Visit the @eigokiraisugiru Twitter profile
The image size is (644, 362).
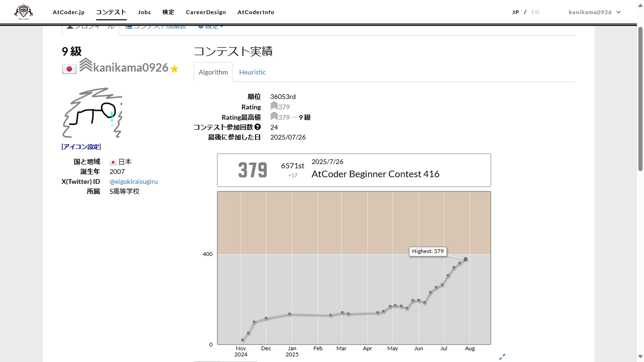[133, 181]
